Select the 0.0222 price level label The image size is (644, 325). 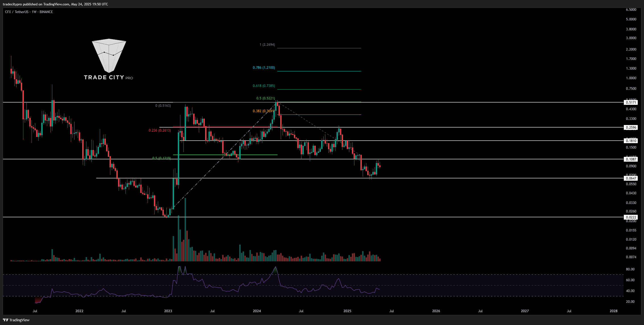tap(631, 217)
